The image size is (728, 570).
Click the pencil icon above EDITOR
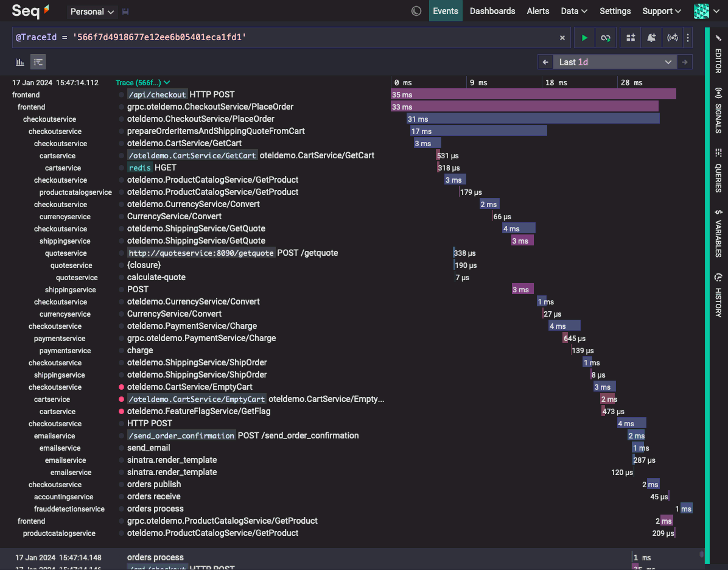(x=718, y=38)
